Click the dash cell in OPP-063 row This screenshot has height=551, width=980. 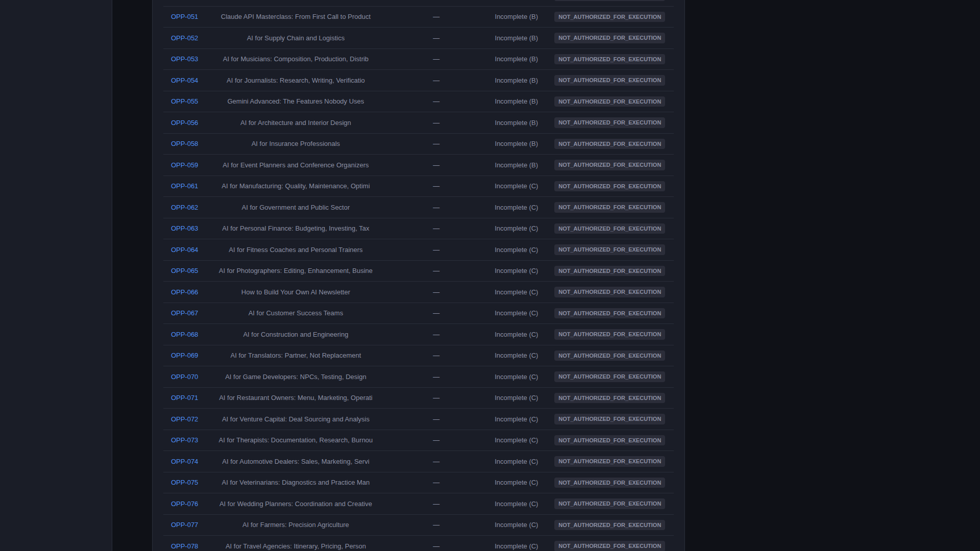click(436, 229)
